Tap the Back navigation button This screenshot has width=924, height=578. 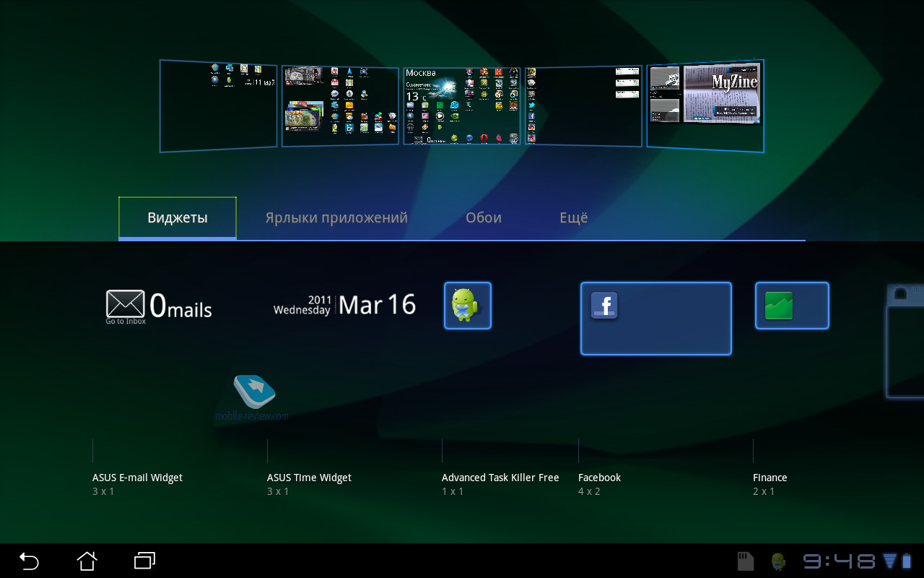click(29, 561)
